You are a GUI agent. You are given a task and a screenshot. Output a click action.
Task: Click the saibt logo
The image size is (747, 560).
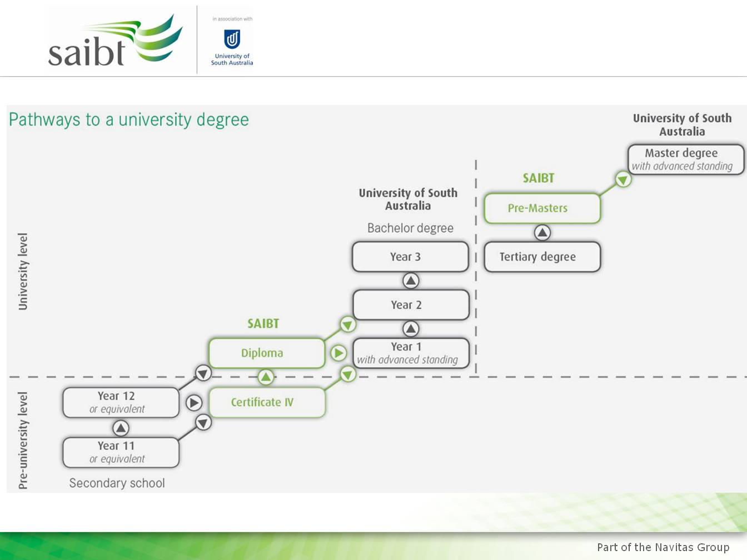coord(116,40)
